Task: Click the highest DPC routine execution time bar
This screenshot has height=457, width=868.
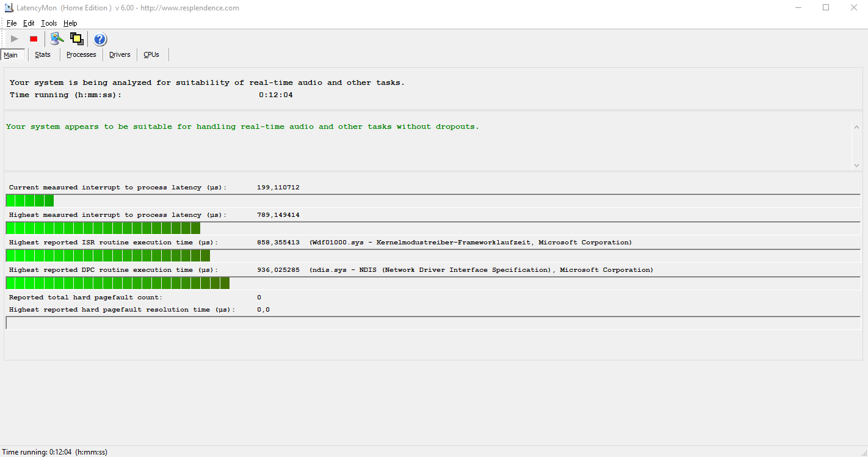Action: 433,283
